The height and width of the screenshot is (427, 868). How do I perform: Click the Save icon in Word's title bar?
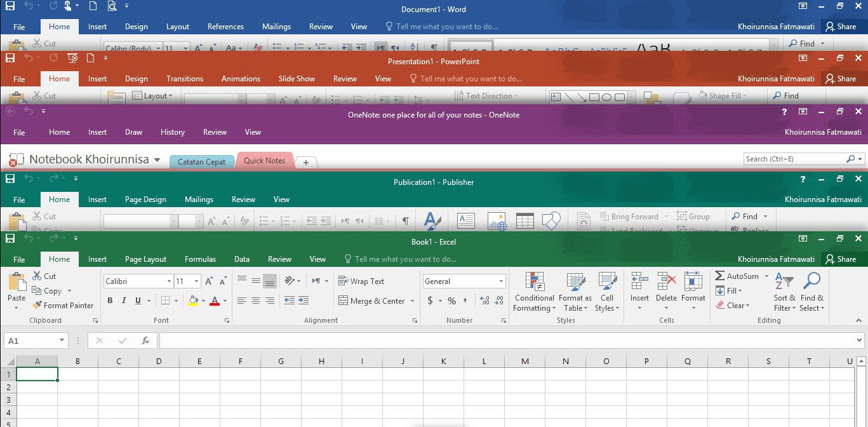point(10,6)
